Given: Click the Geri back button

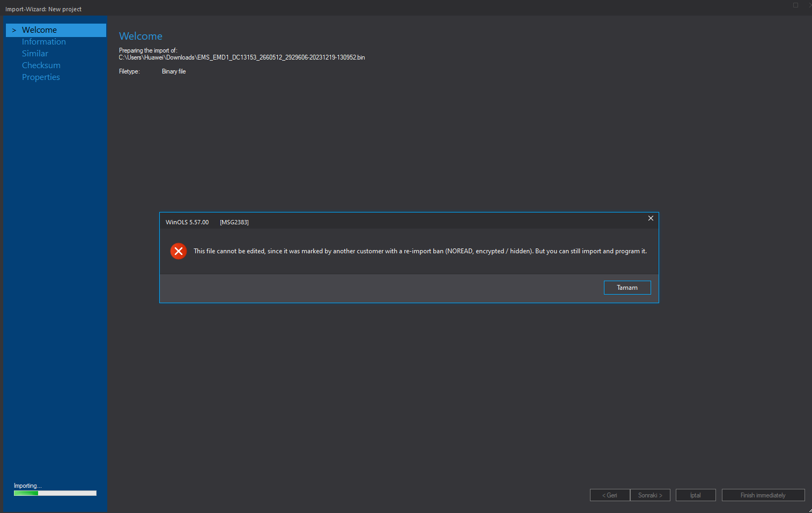Looking at the screenshot, I should [x=610, y=495].
